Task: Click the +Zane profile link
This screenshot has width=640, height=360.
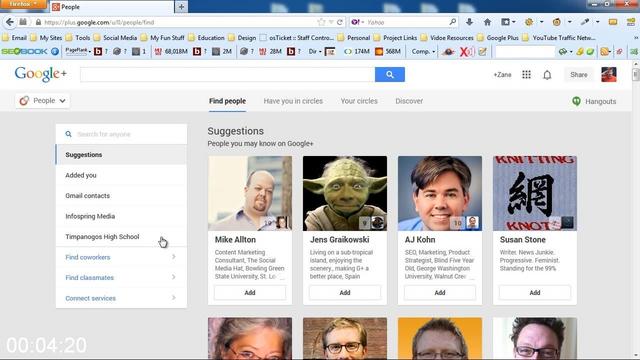Action: point(502,75)
